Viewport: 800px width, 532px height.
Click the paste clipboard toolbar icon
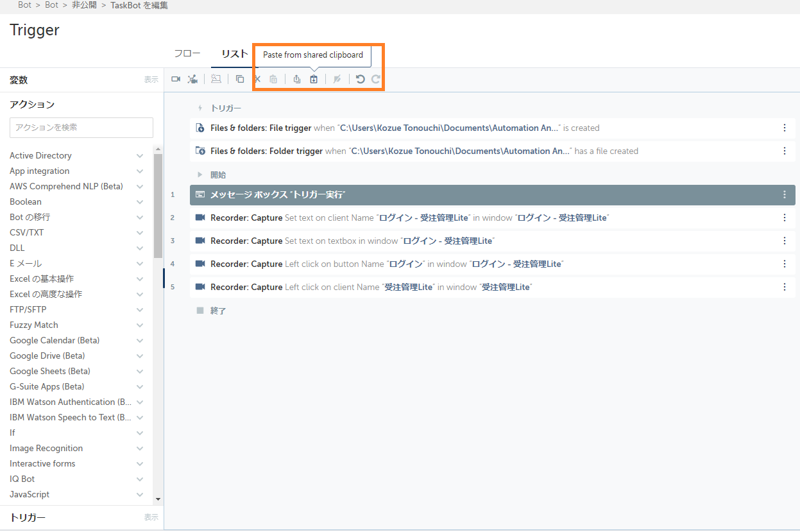(x=273, y=79)
